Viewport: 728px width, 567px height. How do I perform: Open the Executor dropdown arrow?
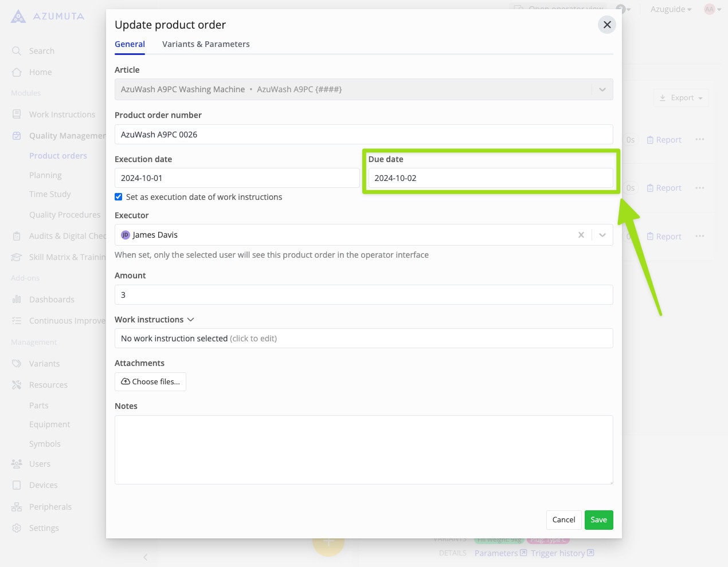[602, 234]
